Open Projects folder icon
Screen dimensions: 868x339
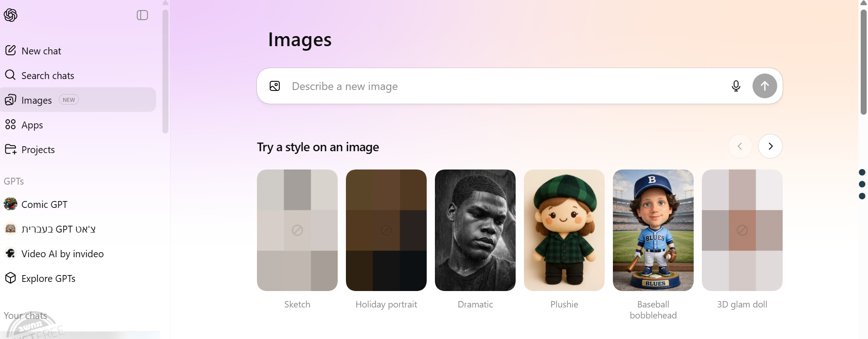point(10,149)
